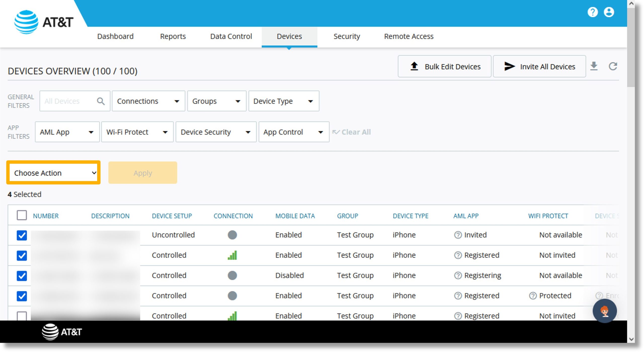Click the refresh devices icon

[613, 66]
